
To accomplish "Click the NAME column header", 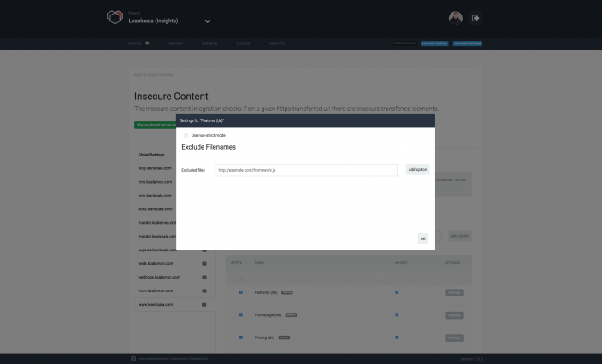I will coord(259,262).
